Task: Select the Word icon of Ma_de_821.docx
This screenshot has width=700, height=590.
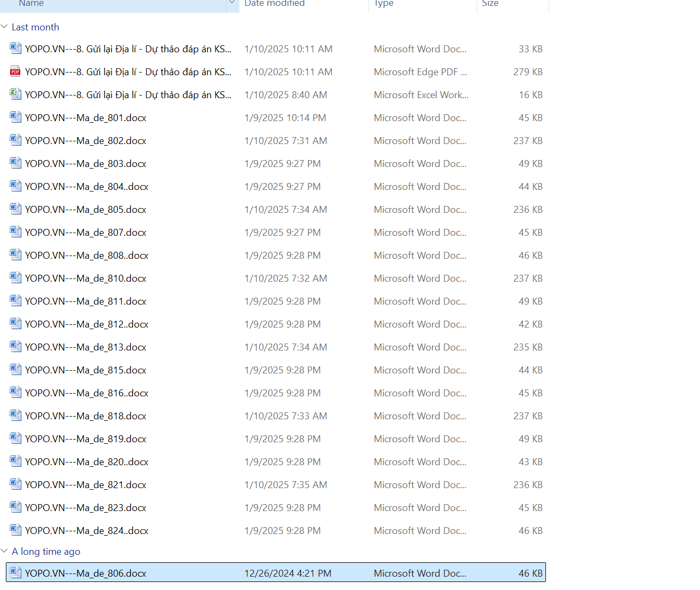Action: coord(15,484)
